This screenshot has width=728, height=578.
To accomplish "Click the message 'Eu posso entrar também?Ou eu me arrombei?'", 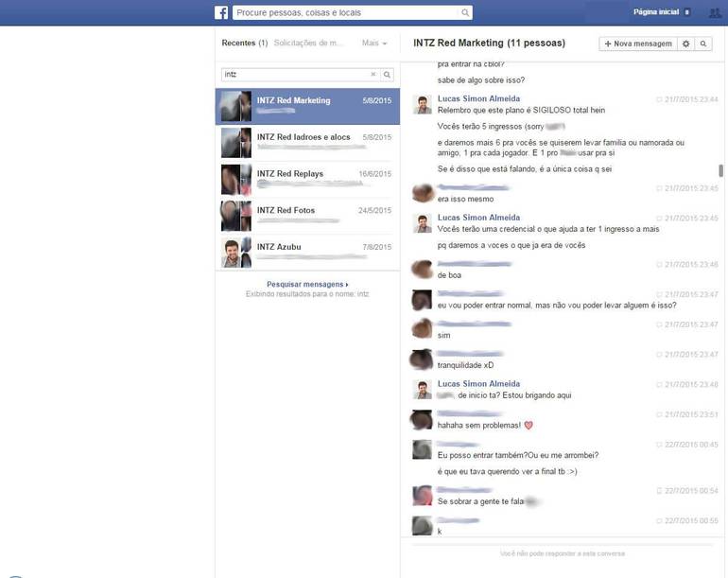I will point(518,455).
